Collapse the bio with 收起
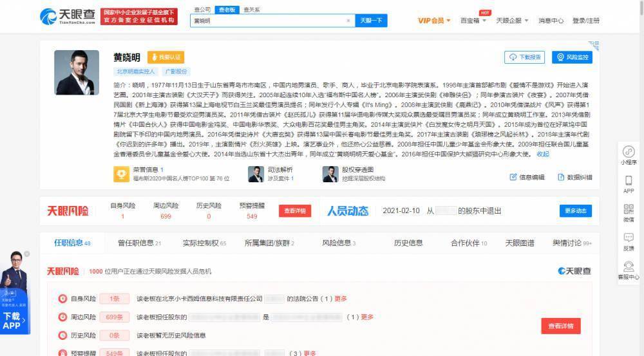The height and width of the screenshot is (356, 644). coord(542,154)
